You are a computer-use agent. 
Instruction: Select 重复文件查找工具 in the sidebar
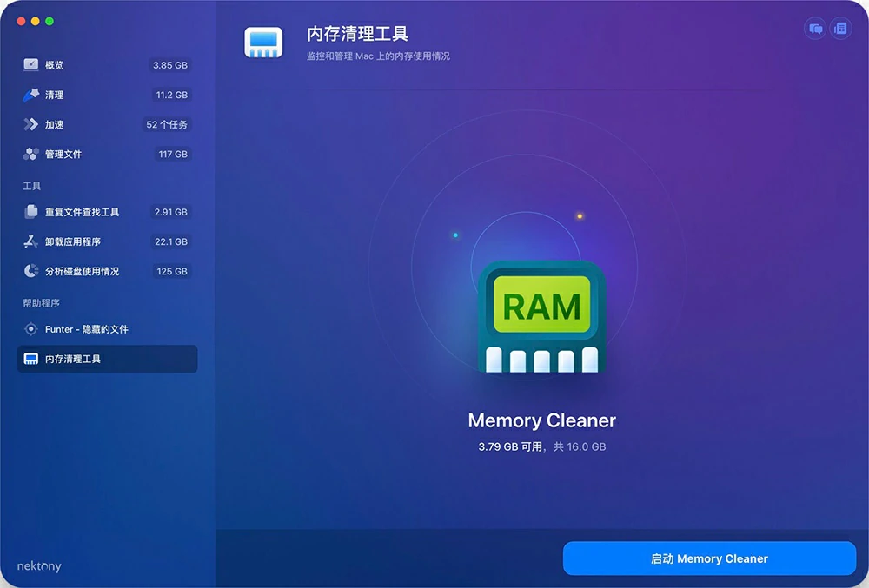108,212
